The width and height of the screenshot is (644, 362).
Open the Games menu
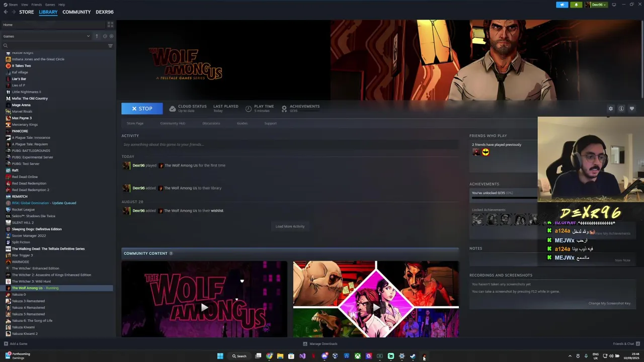[50, 5]
